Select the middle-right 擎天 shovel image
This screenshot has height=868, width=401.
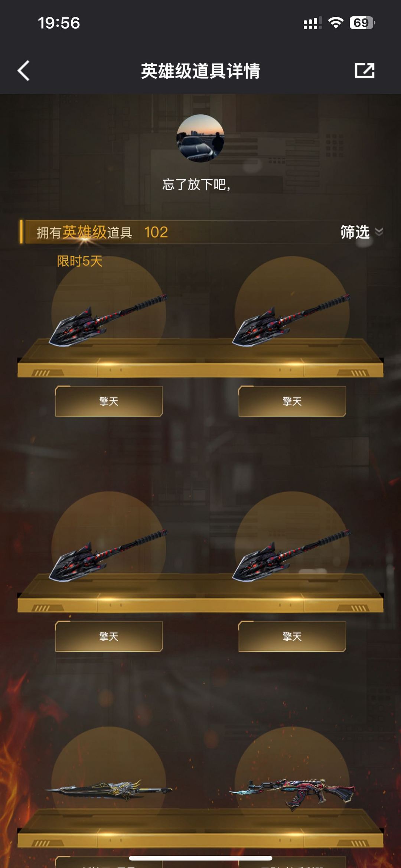pyautogui.click(x=291, y=555)
